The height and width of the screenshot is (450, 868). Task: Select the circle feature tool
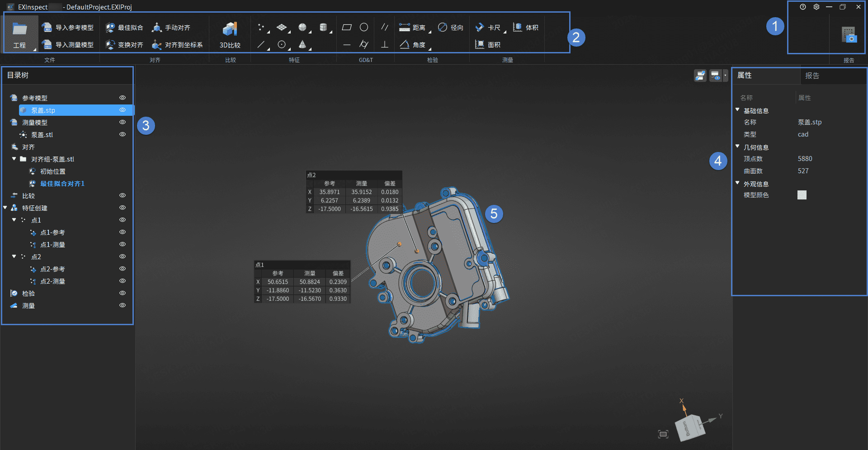pos(282,45)
